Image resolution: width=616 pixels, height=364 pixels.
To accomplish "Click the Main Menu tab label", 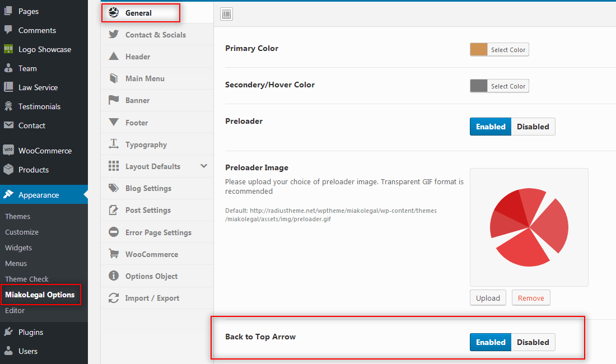I will [145, 78].
